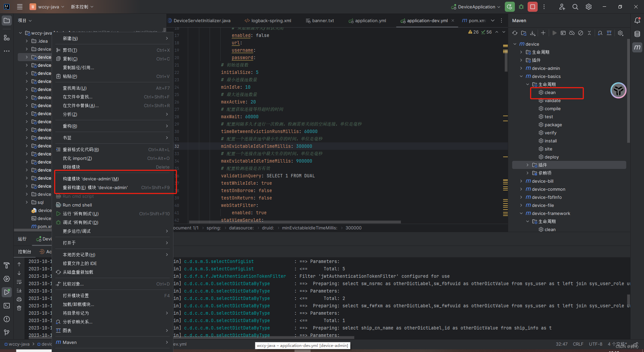Click the Rerun DeviceApplication green icon
The height and width of the screenshot is (352, 644).
click(x=510, y=7)
